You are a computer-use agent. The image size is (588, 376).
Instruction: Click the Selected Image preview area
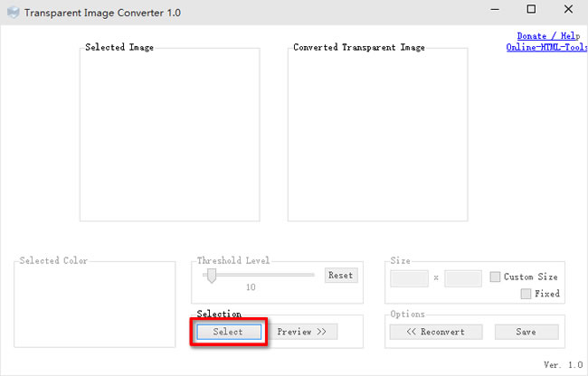click(x=170, y=135)
